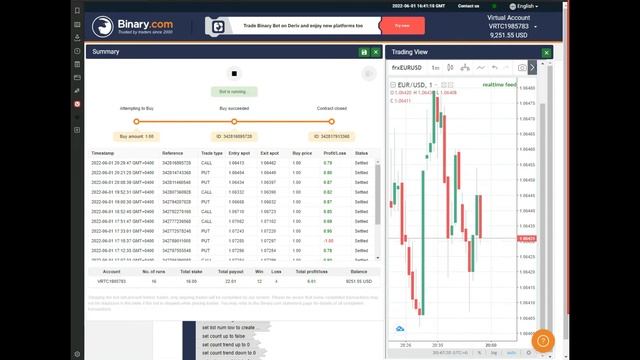Open the chart indicators menu
The height and width of the screenshot is (360, 640).
click(x=480, y=68)
